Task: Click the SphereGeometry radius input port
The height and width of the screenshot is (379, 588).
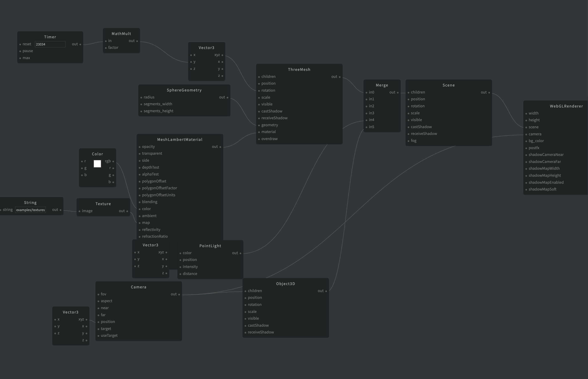Action: (x=141, y=98)
